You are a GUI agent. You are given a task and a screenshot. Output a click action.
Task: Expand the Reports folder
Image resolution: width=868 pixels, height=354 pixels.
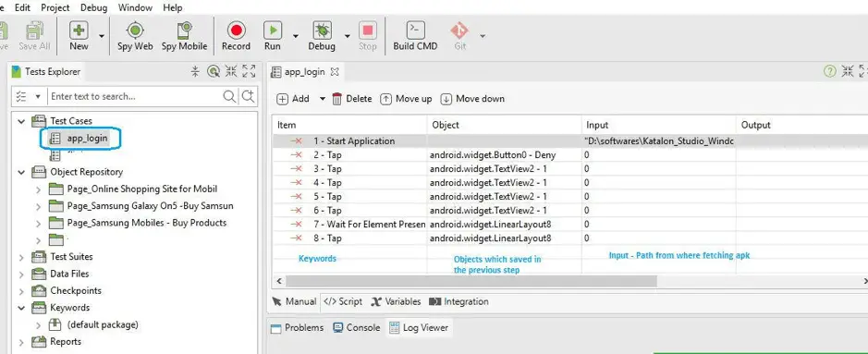click(21, 342)
